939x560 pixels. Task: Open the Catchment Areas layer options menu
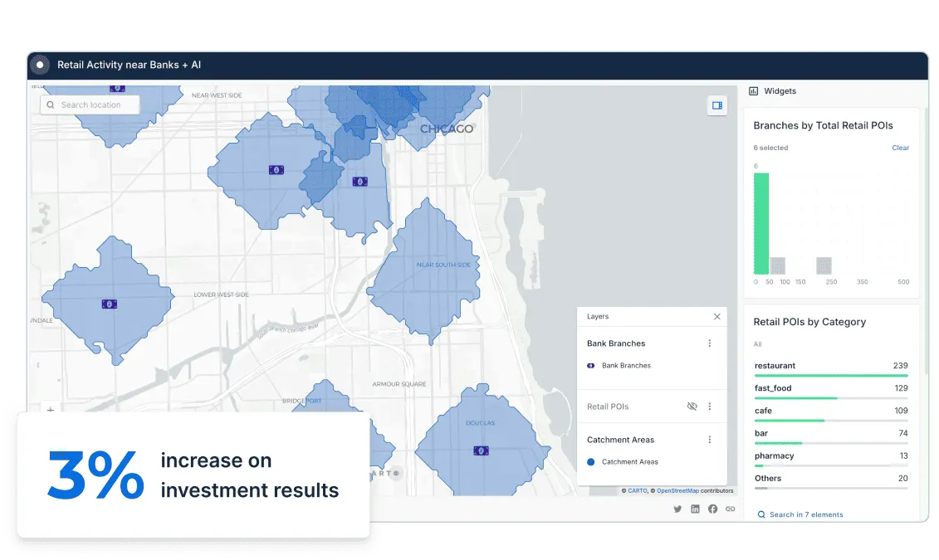710,440
